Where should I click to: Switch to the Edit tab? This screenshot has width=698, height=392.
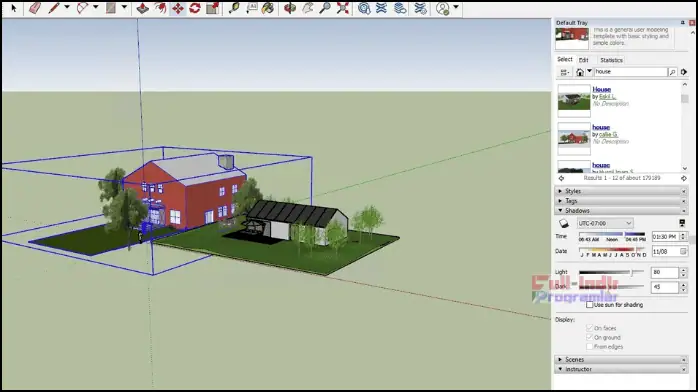pyautogui.click(x=584, y=60)
